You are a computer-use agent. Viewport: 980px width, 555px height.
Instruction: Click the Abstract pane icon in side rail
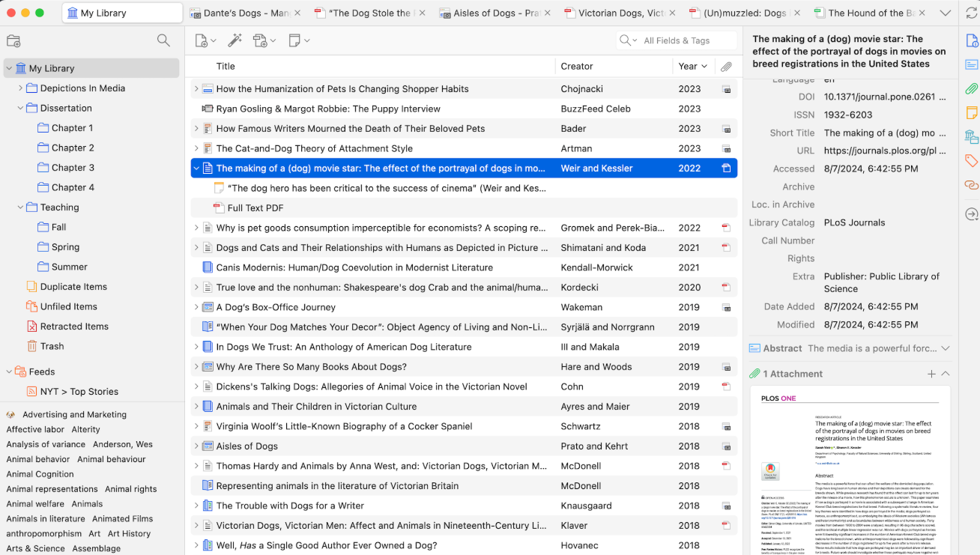(971, 64)
